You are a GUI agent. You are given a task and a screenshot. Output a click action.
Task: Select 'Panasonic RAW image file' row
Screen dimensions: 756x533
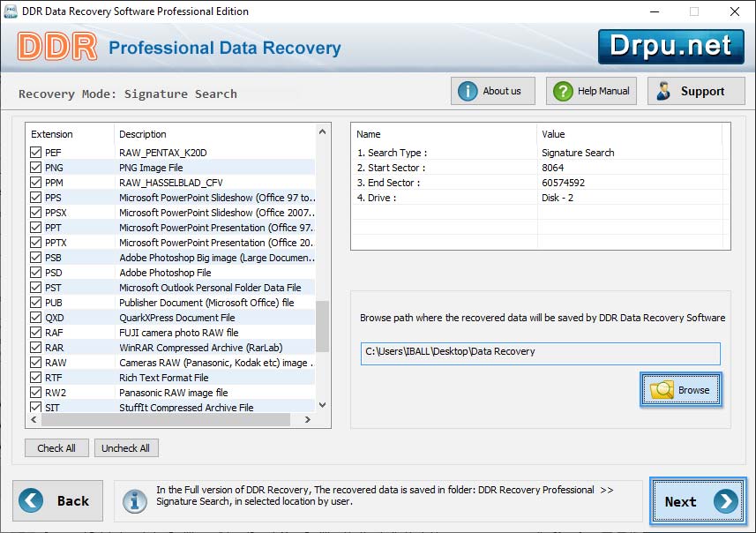pyautogui.click(x=170, y=393)
